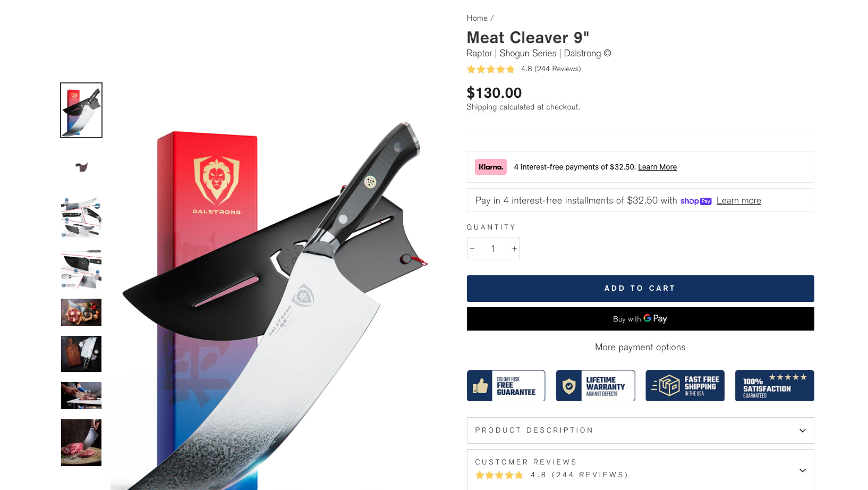This screenshot has width=868, height=490.
Task: Click the Klarna logo
Action: [x=490, y=167]
